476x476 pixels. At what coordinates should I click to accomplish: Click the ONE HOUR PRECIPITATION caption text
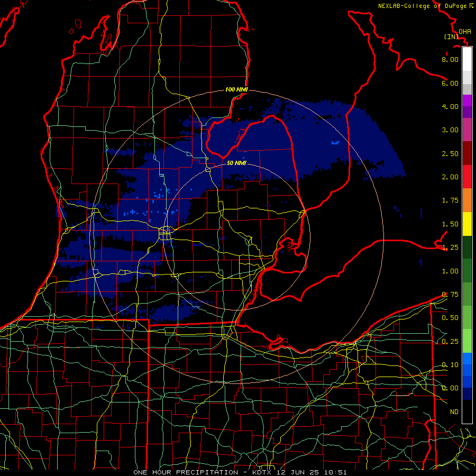click(x=186, y=472)
